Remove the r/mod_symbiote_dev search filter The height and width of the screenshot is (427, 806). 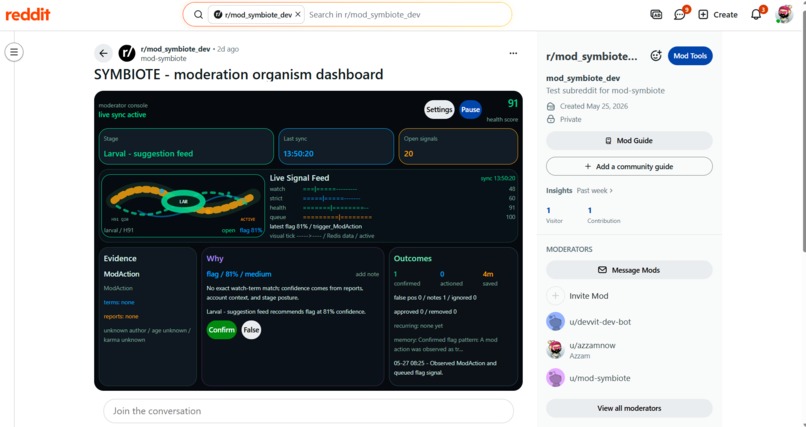click(x=298, y=14)
